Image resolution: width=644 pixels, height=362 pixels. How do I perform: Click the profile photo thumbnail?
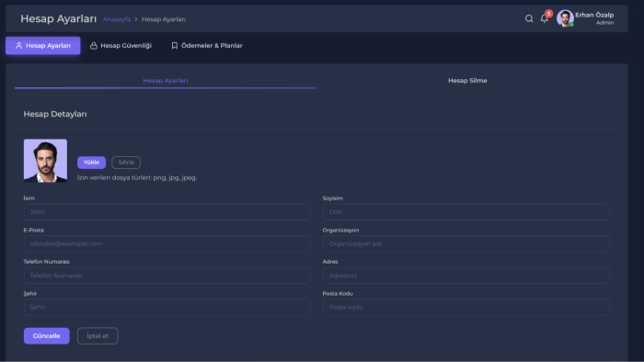[x=45, y=160]
